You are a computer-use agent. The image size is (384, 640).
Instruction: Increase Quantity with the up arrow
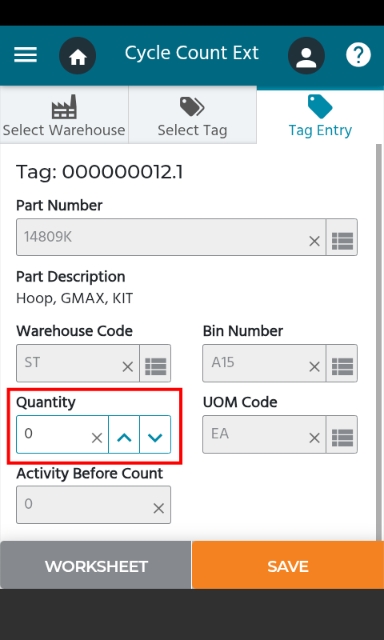[124, 434]
